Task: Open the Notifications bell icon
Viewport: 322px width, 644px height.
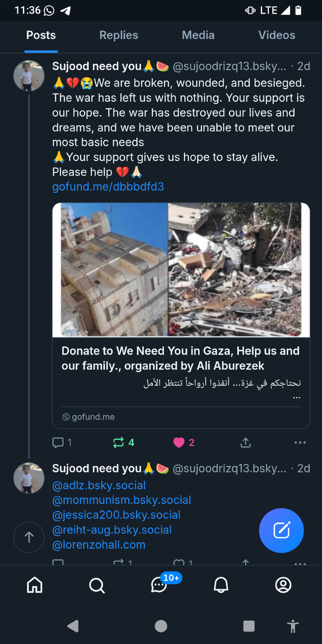Action: click(221, 585)
